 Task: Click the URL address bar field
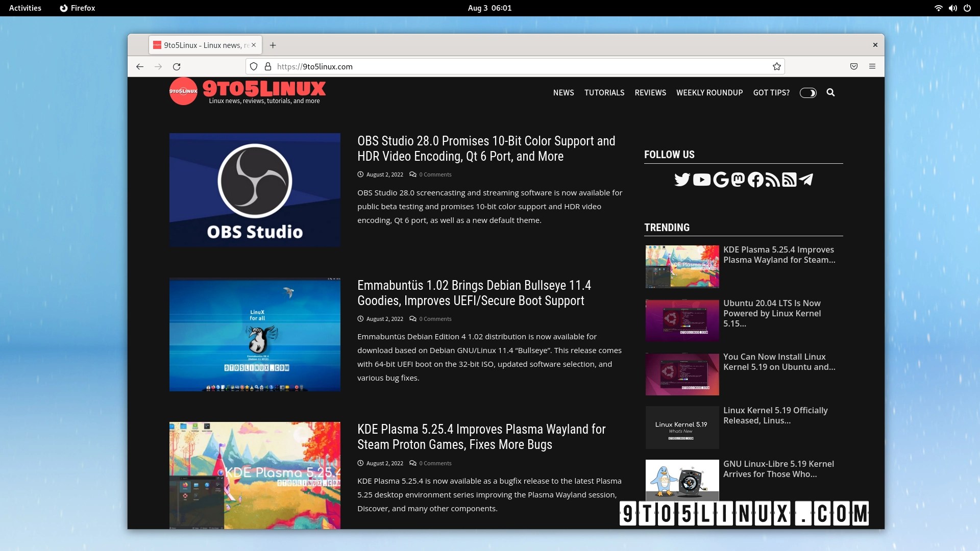point(510,66)
